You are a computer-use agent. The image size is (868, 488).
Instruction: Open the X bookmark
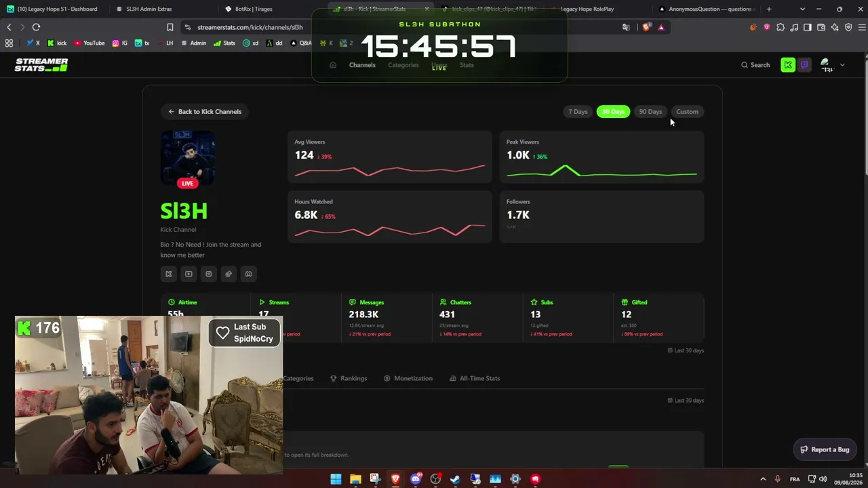coord(33,43)
